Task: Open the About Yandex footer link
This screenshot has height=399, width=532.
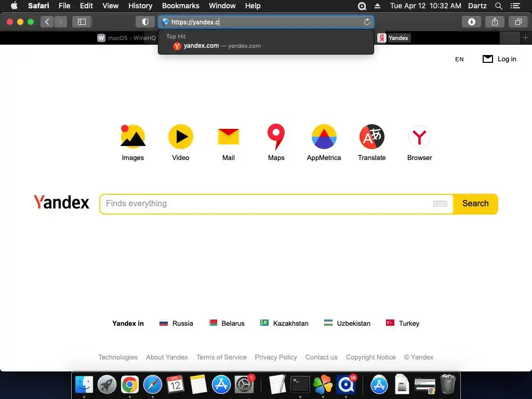Action: click(167, 357)
